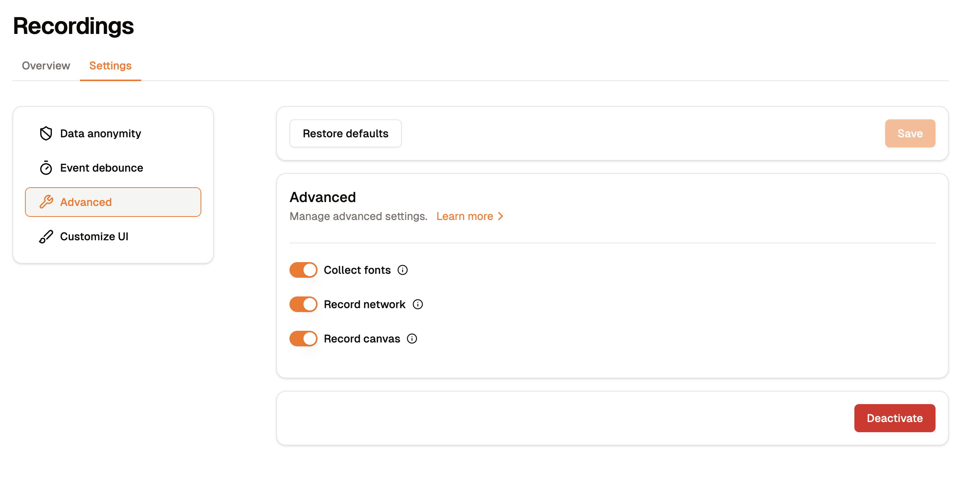Save current recording settings
The image size is (980, 486).
[910, 133]
